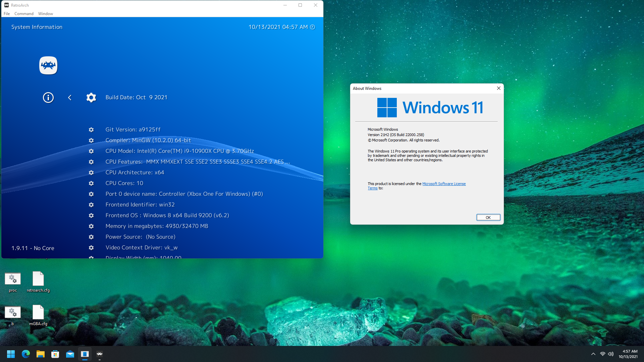
Task: Expand hidden system tray icons chevron
Action: [593, 354]
